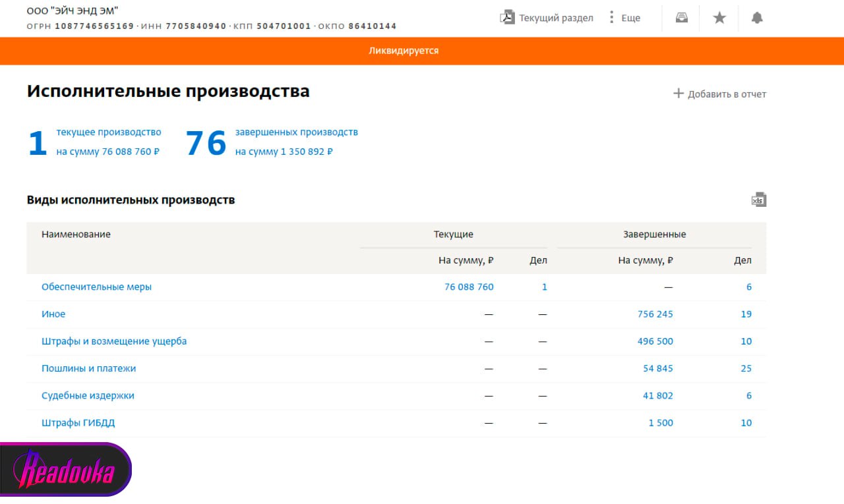Open the Штрафы ГИБДД category
Viewport: 844px width, 504px height.
78,423
